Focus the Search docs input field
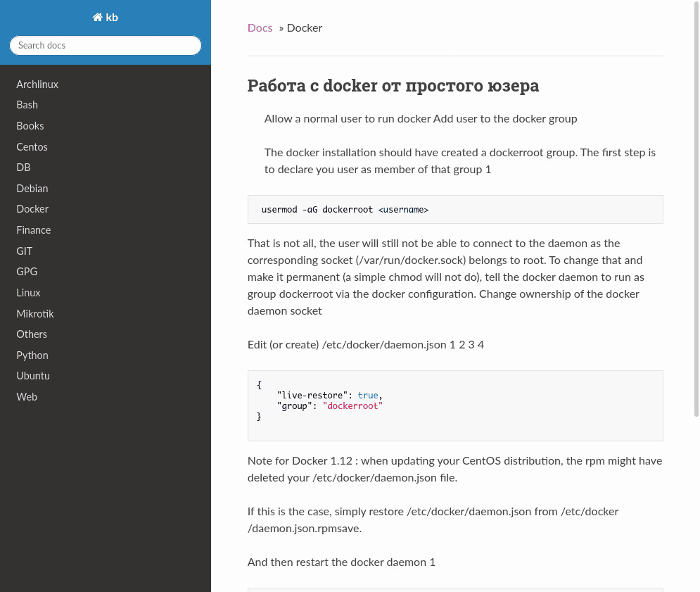Screen dimensions: 700x592 [106, 46]
